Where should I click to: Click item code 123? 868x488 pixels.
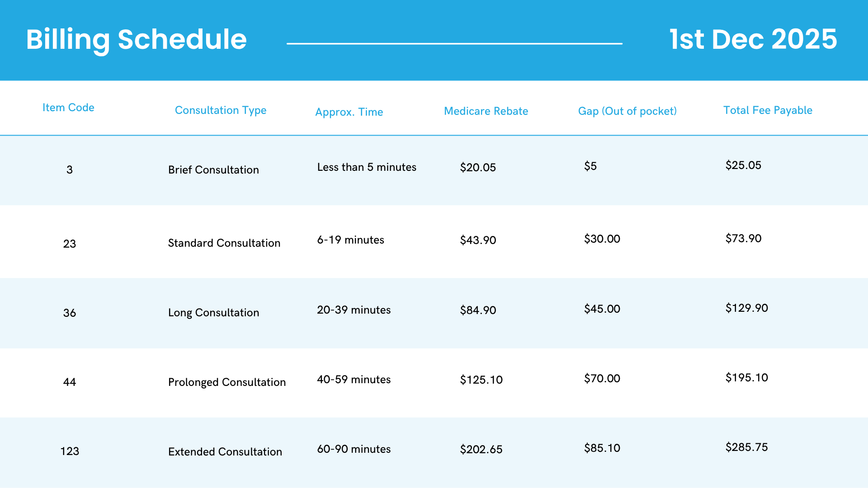coord(70,451)
